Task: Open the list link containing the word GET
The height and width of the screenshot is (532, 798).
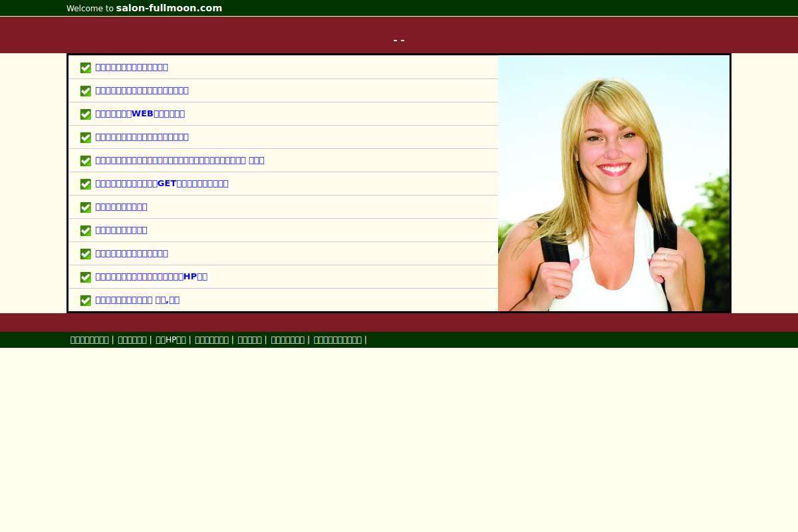Action: (162, 184)
